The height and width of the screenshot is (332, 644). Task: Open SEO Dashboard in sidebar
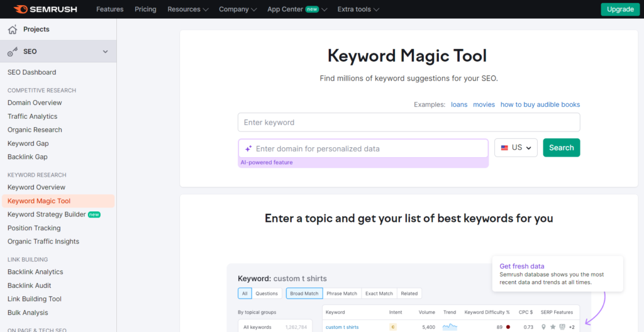click(x=31, y=72)
